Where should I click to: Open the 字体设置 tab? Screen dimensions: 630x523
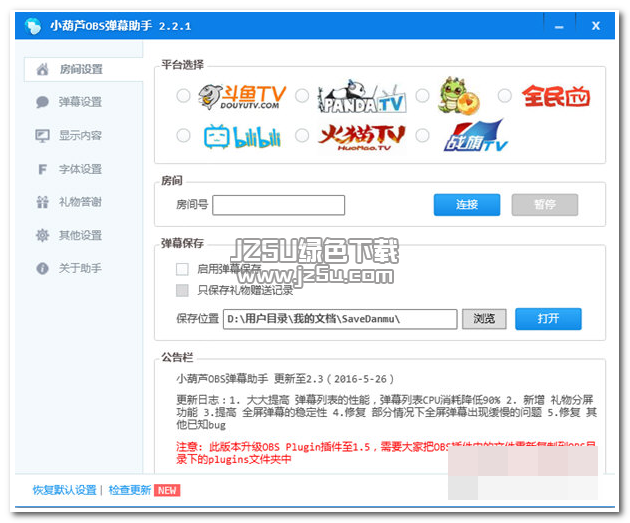pos(80,169)
